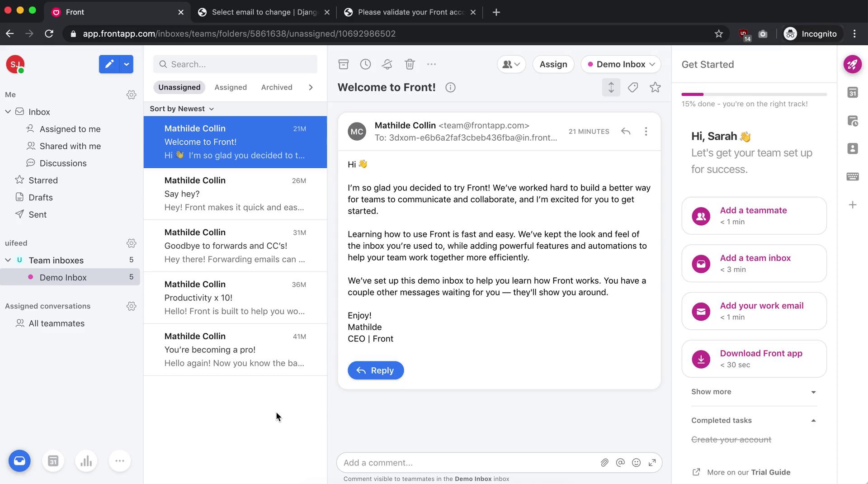The width and height of the screenshot is (868, 484).
Task: Open keyboard shortcuts icon in right rail
Action: pyautogui.click(x=852, y=176)
